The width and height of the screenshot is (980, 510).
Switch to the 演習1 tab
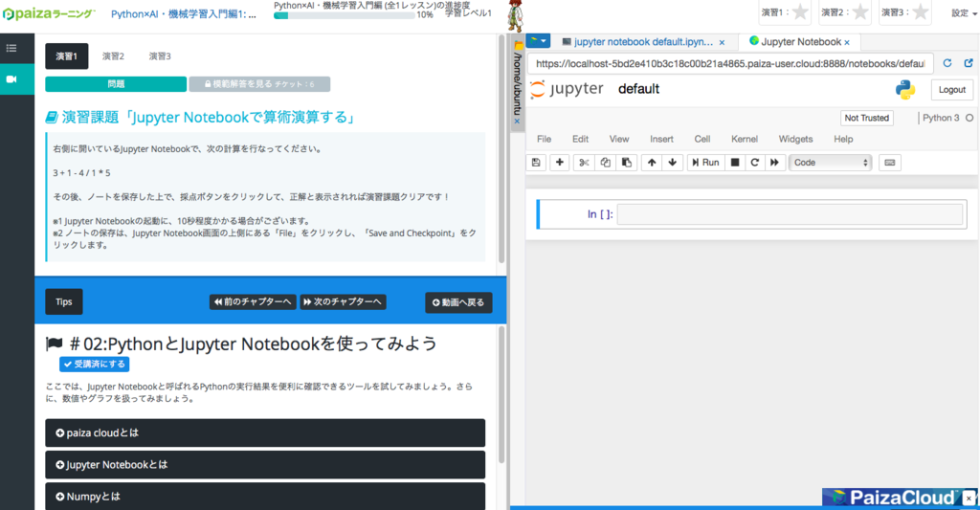point(66,56)
